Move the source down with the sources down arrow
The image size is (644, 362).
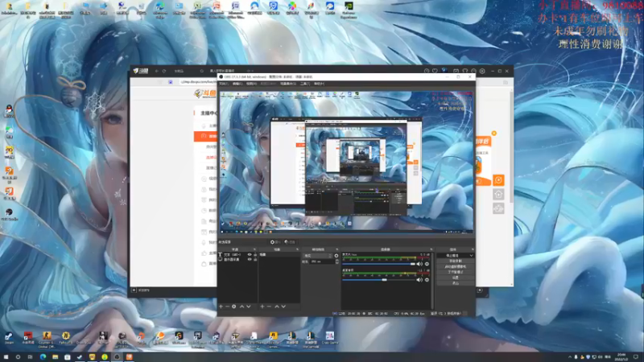pos(249,306)
